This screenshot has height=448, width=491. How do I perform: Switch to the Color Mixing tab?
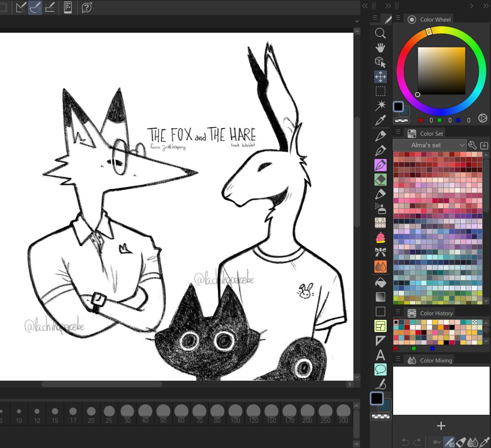point(430,361)
